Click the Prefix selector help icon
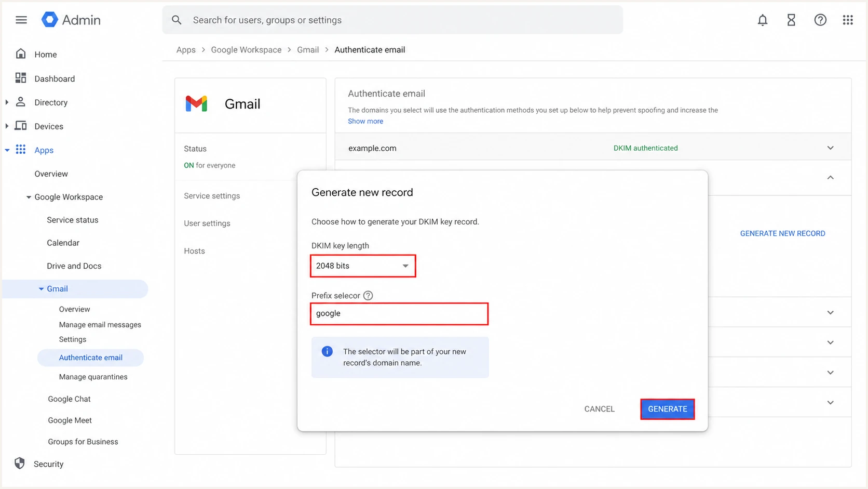 click(x=368, y=296)
